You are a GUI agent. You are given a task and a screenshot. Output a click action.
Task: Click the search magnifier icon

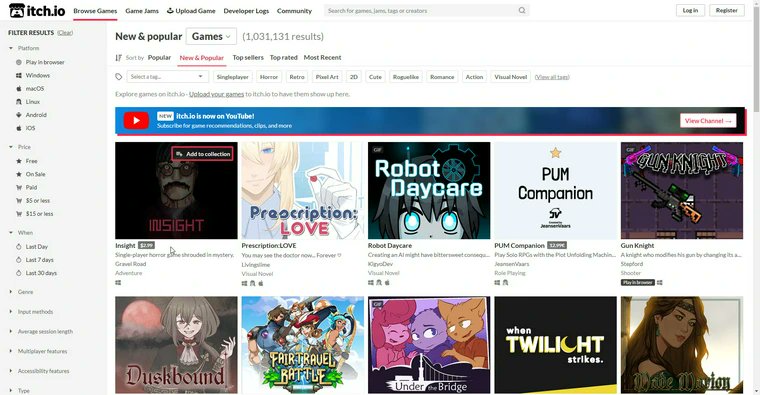click(x=522, y=10)
